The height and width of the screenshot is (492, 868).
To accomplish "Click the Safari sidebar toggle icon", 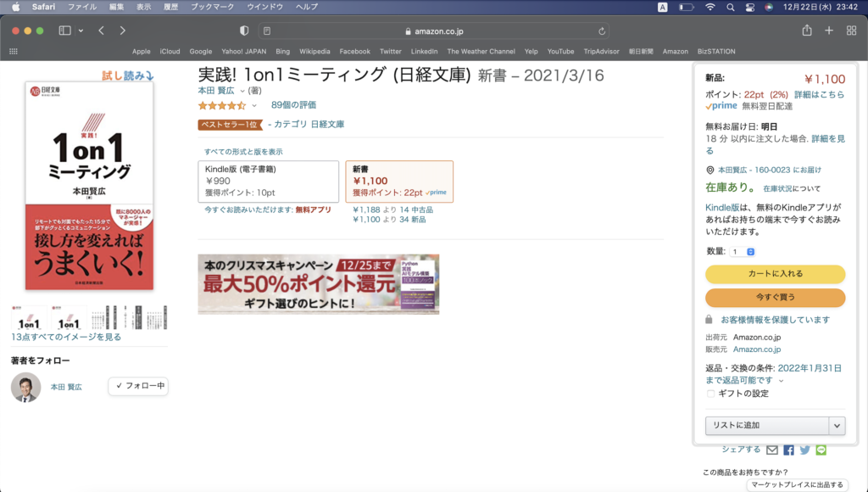I will pyautogui.click(x=64, y=31).
